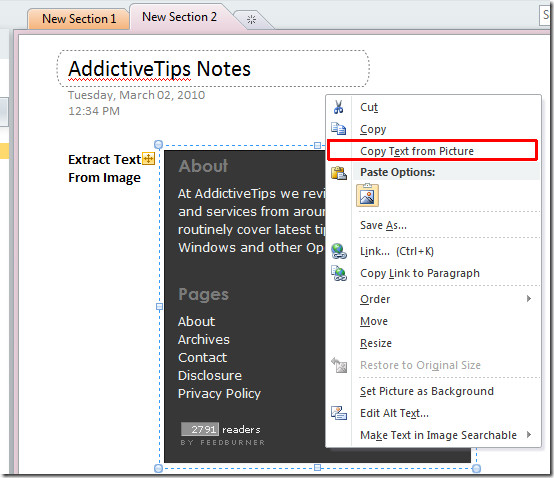Click Privacy Policy in the pictured list
Viewport: 554px width, 478px height.
(x=219, y=394)
